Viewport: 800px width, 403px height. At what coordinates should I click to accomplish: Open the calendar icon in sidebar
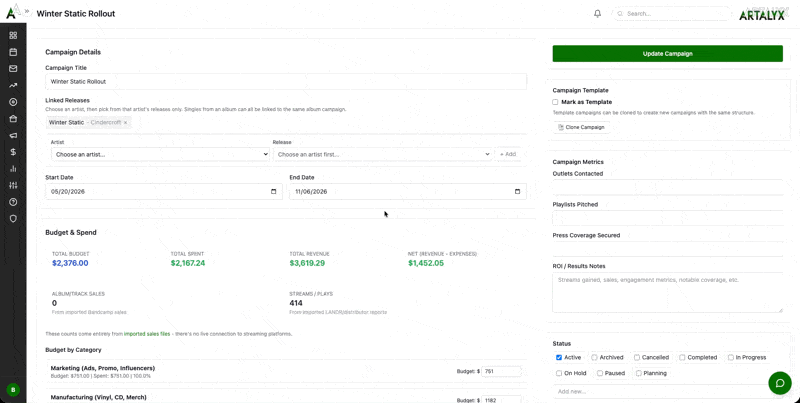(13, 52)
